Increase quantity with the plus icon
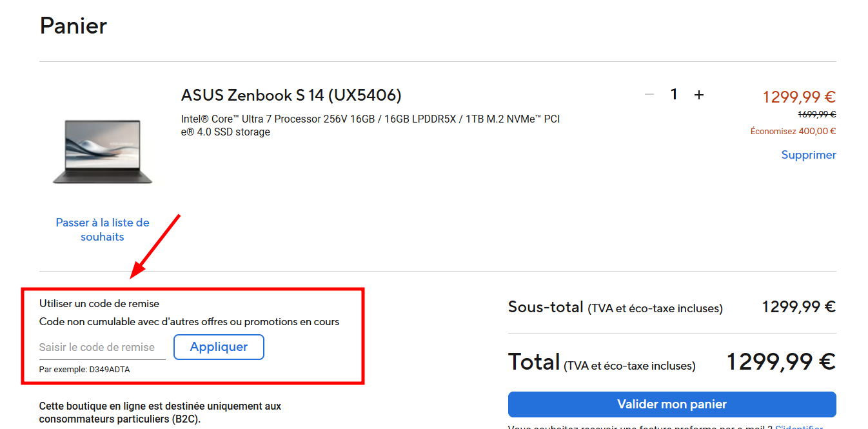Image resolution: width=868 pixels, height=429 pixels. [698, 95]
